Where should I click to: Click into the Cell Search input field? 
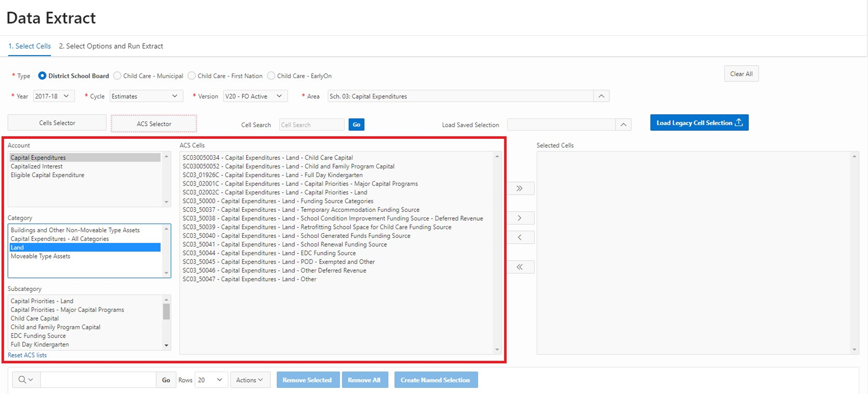[311, 125]
